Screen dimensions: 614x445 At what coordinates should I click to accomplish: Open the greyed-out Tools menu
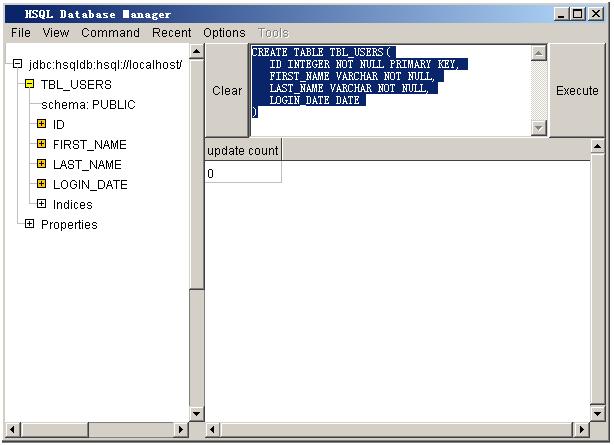click(273, 33)
